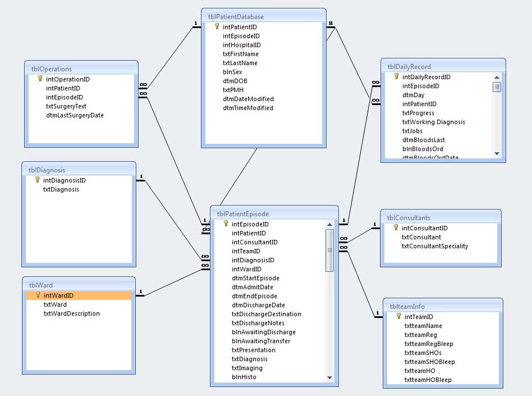This screenshot has width=532, height=396.
Task: Select dtmTimeModified field
Action: pos(248,108)
